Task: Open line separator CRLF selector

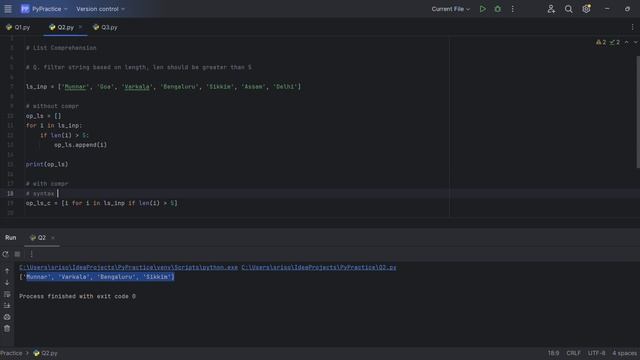Action: coord(573,353)
